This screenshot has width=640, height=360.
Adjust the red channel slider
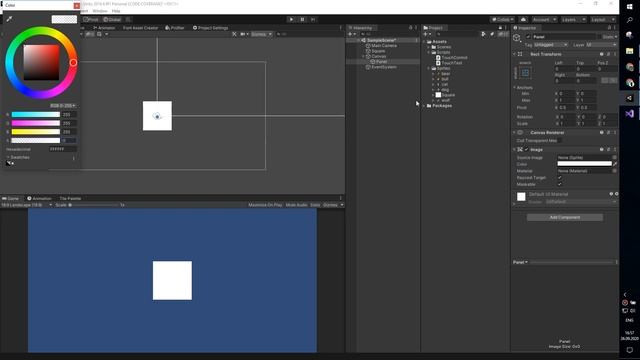click(x=36, y=115)
